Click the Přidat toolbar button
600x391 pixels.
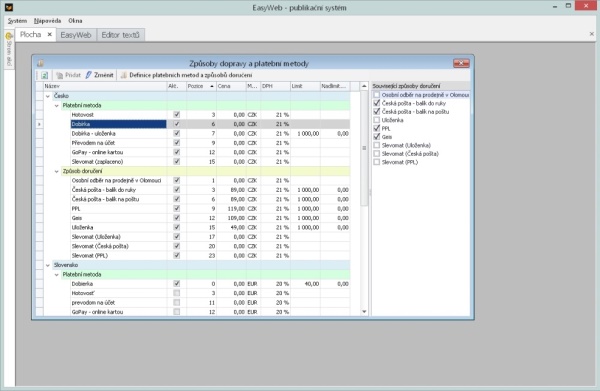68,75
